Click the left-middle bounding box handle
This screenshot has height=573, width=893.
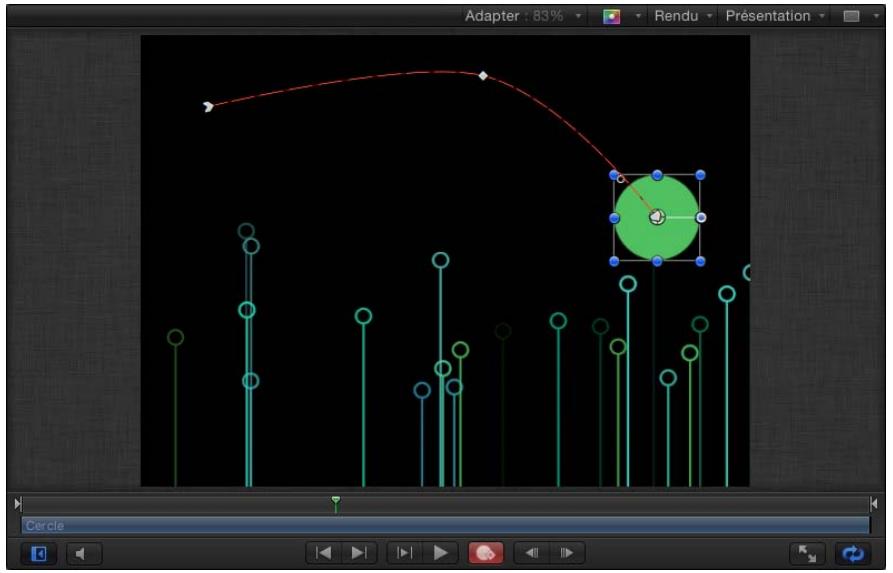click(x=614, y=218)
